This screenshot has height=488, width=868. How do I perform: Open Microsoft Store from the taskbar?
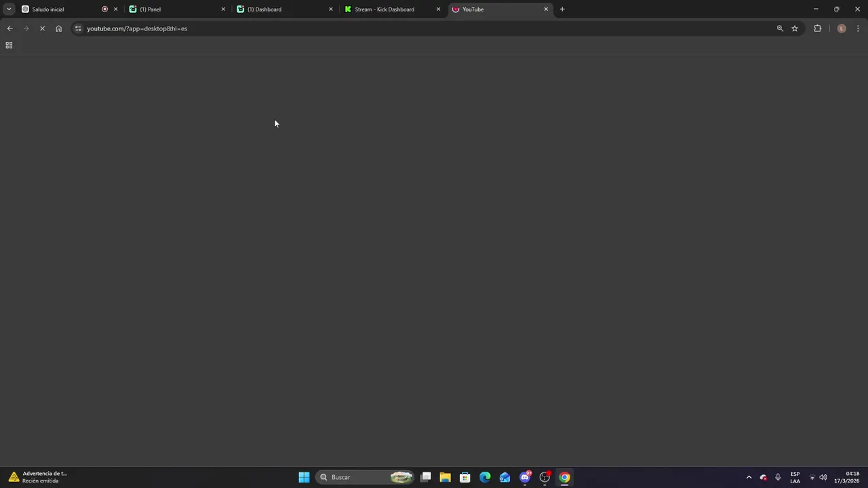coord(465,477)
